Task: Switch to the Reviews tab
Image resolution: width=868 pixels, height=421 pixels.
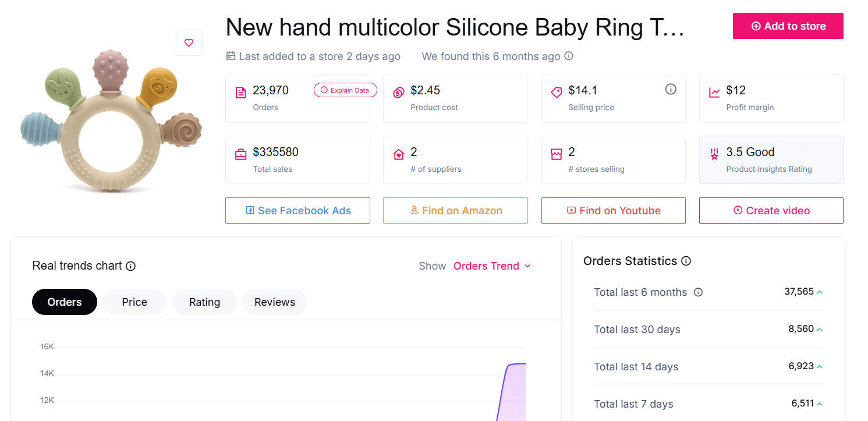Action: (274, 302)
